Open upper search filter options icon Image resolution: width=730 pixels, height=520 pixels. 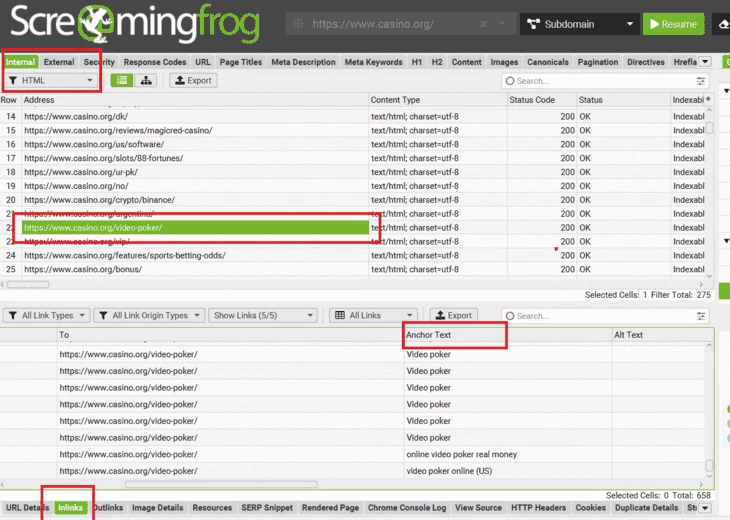point(701,81)
